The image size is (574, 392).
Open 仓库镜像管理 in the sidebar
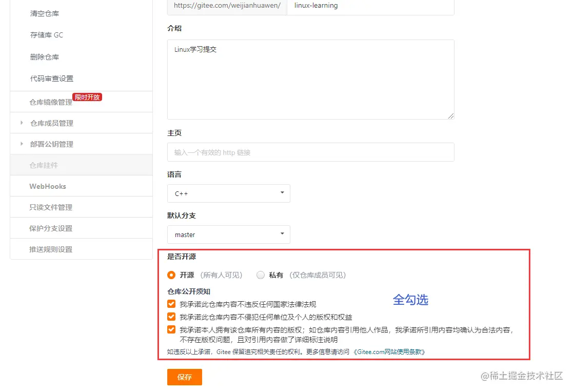51,102
